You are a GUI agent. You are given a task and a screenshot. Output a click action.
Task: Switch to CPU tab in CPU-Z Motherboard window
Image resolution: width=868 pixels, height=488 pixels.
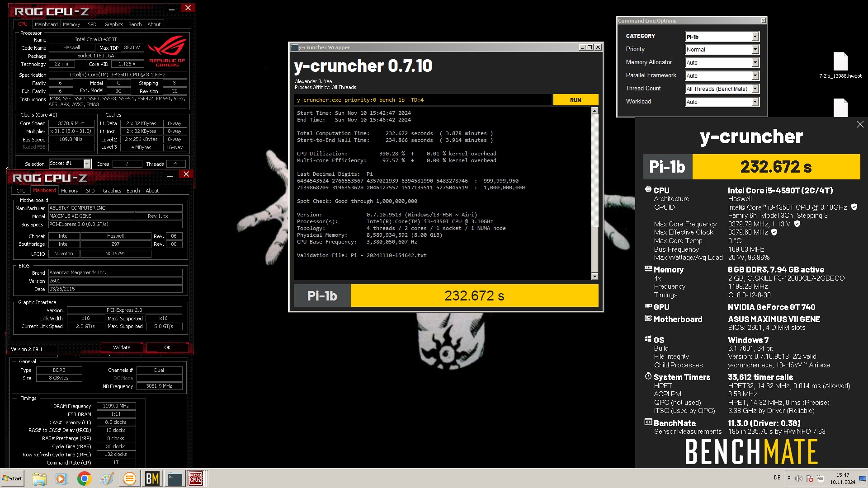coord(21,191)
